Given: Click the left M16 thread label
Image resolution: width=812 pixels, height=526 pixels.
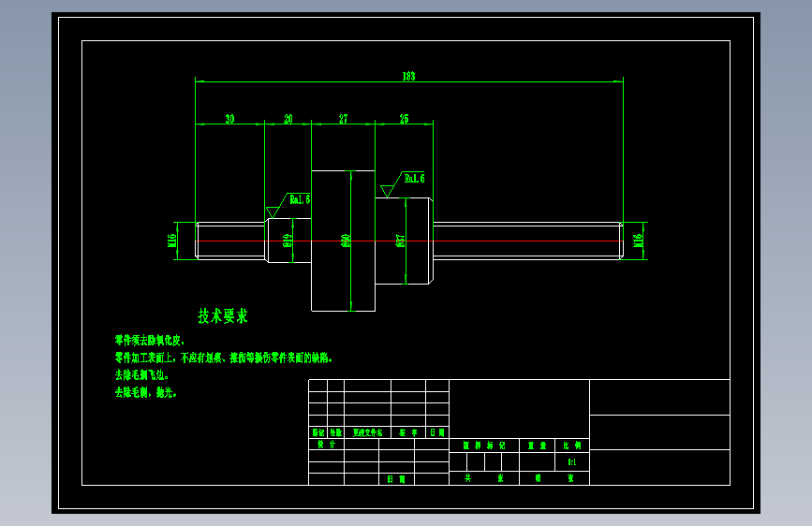Looking at the screenshot, I should coord(172,241).
